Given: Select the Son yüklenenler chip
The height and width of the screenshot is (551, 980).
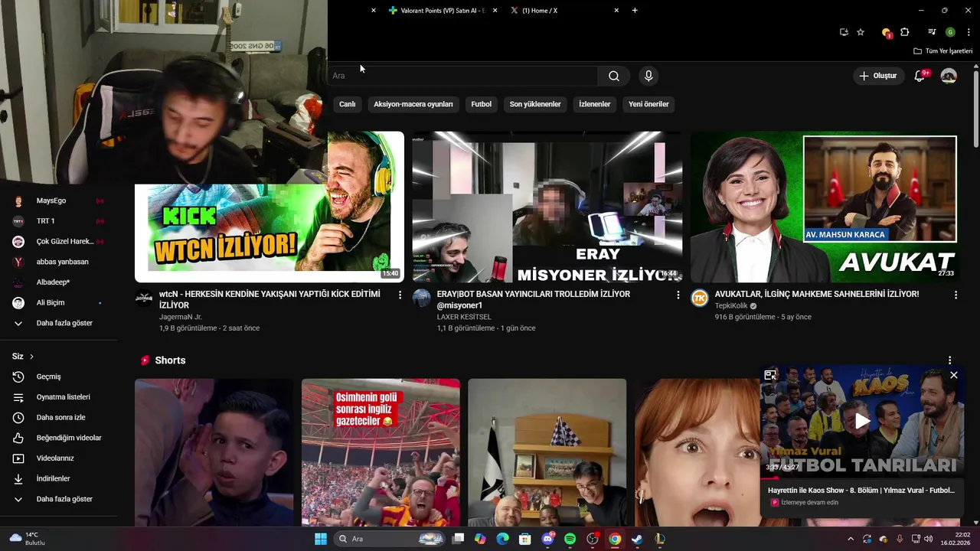Looking at the screenshot, I should (535, 104).
